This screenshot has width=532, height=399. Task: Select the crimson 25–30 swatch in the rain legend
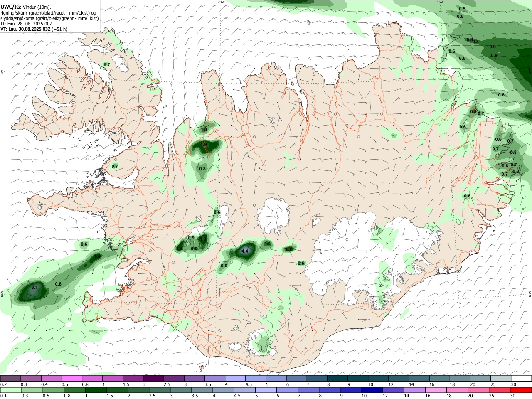[500, 390]
